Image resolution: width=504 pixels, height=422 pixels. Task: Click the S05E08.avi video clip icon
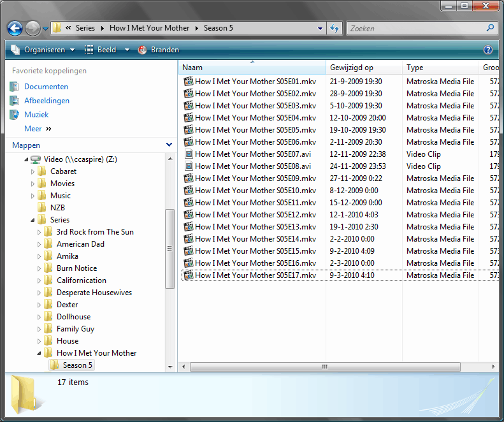(189, 166)
